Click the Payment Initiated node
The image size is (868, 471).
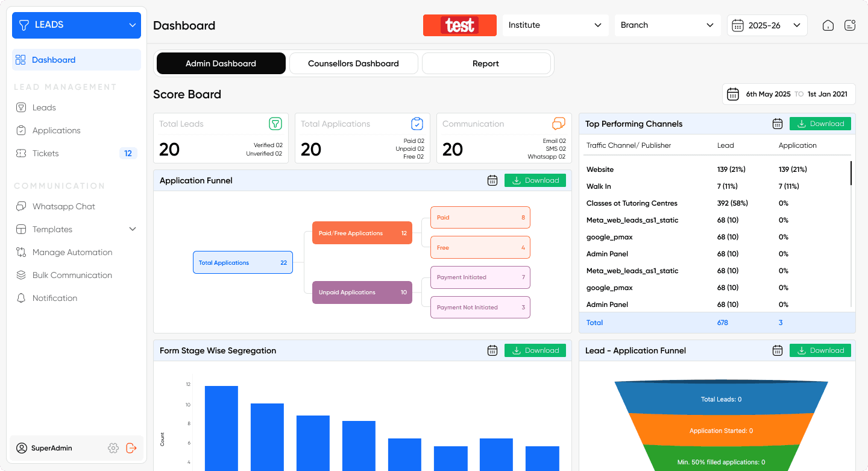coord(480,277)
